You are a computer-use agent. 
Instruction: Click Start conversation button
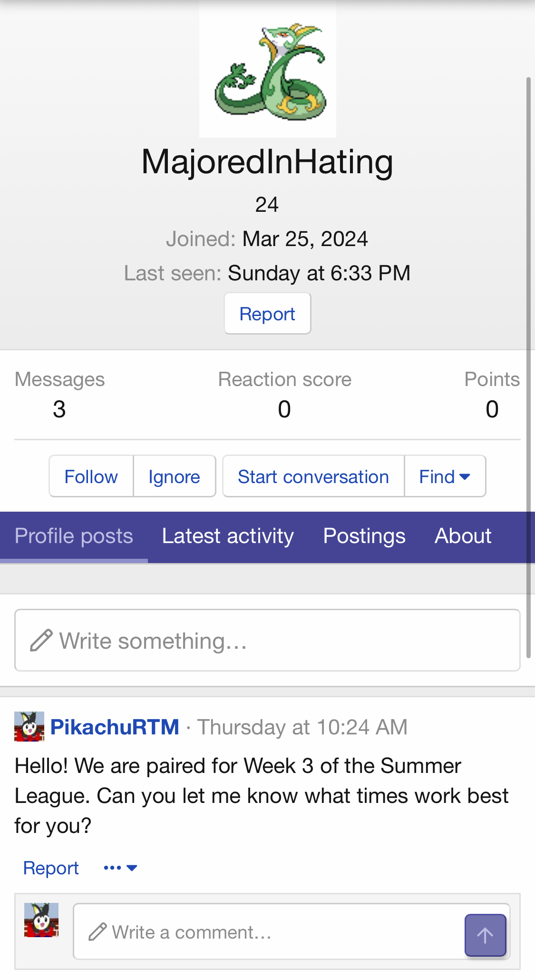click(313, 476)
